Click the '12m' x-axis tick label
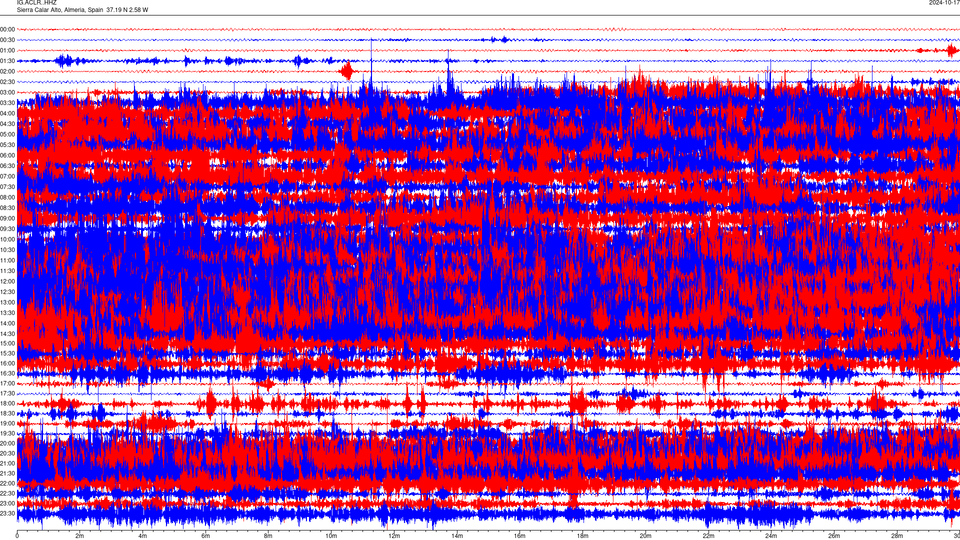Image resolution: width=960 pixels, height=540 pixels. (394, 536)
